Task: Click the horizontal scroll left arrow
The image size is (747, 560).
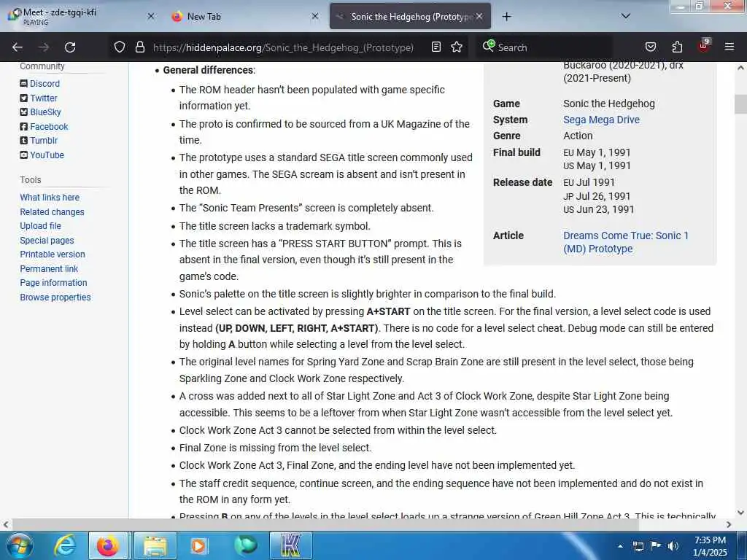Action: coord(5,525)
